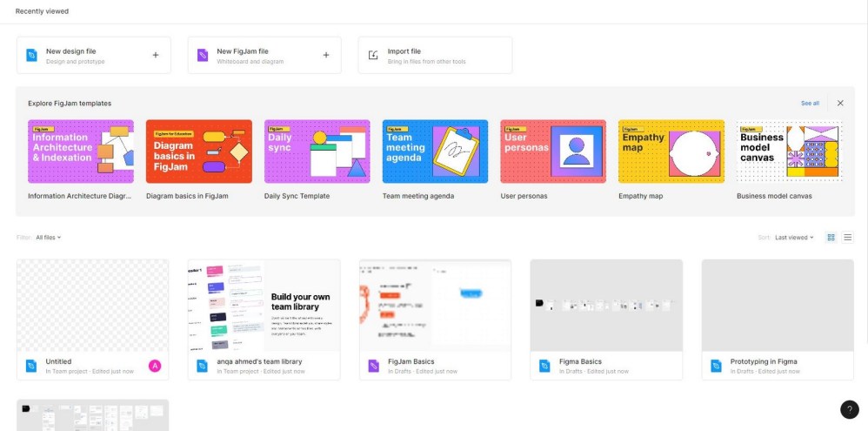Screen dimensions: 868x431
Task: Open the Daily sync template thumbnail
Action: [317, 152]
